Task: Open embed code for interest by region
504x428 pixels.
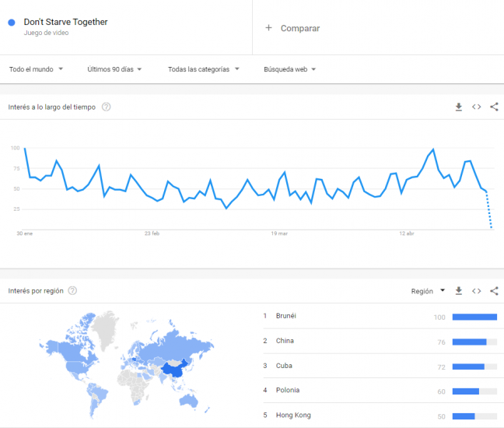Action: (x=476, y=291)
